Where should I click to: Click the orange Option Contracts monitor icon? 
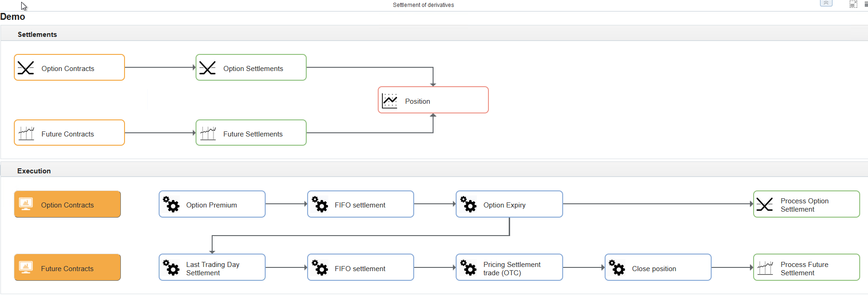tap(26, 204)
